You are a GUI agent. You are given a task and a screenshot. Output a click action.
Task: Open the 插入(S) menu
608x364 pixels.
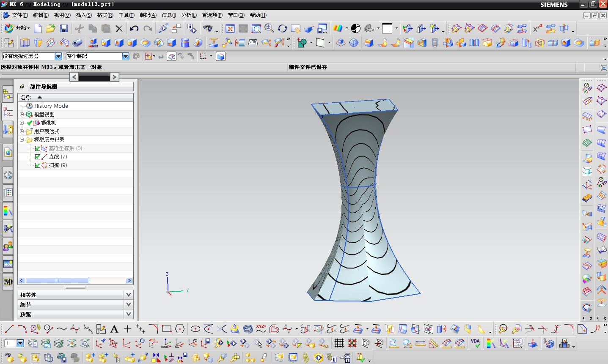[x=84, y=15]
